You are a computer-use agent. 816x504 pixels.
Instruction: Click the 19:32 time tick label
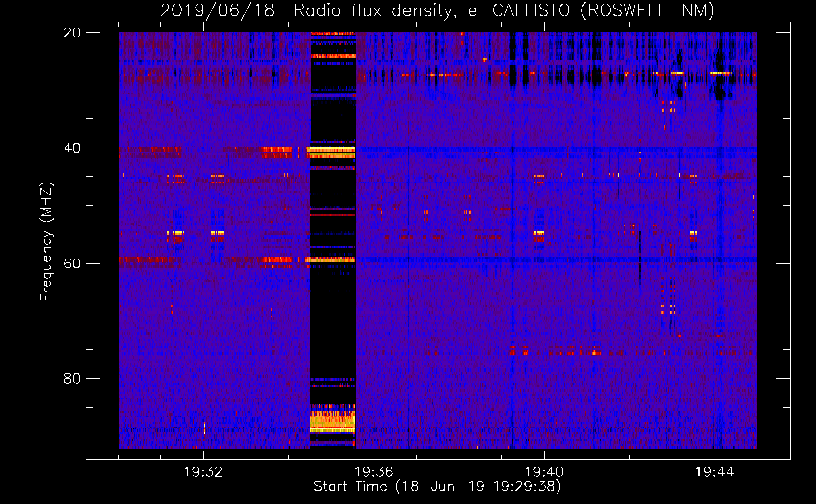click(x=203, y=472)
